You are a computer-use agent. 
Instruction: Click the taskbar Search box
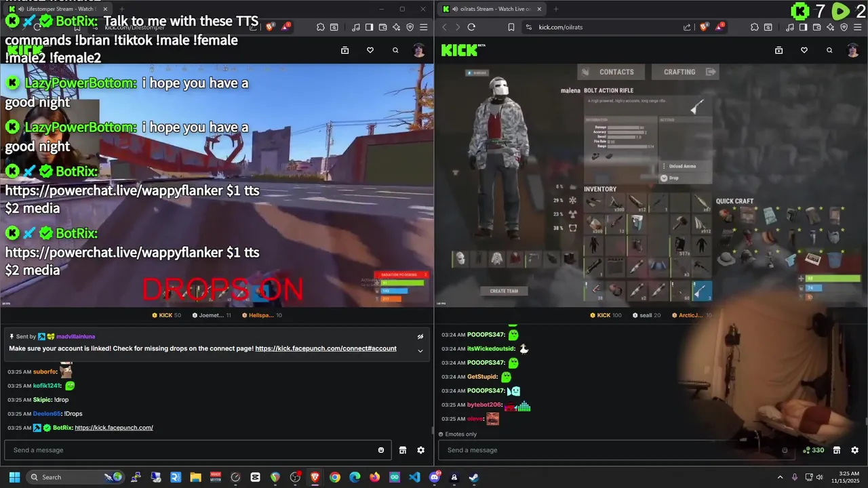[75, 477]
